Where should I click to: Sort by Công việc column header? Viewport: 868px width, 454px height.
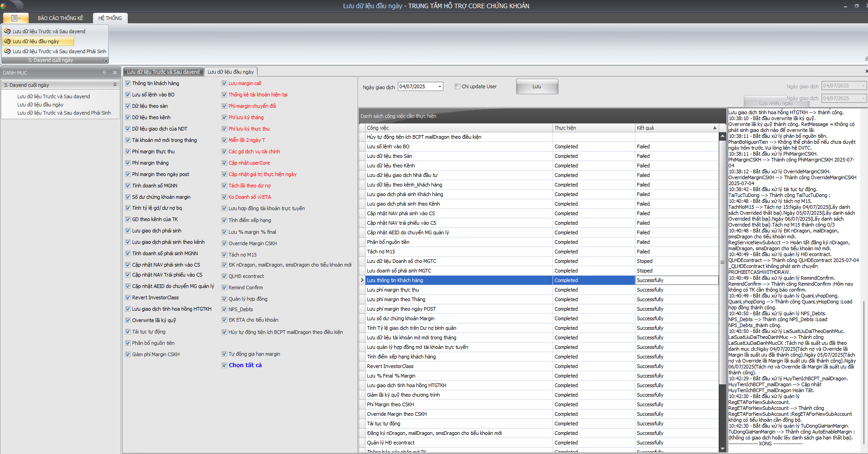tap(459, 128)
